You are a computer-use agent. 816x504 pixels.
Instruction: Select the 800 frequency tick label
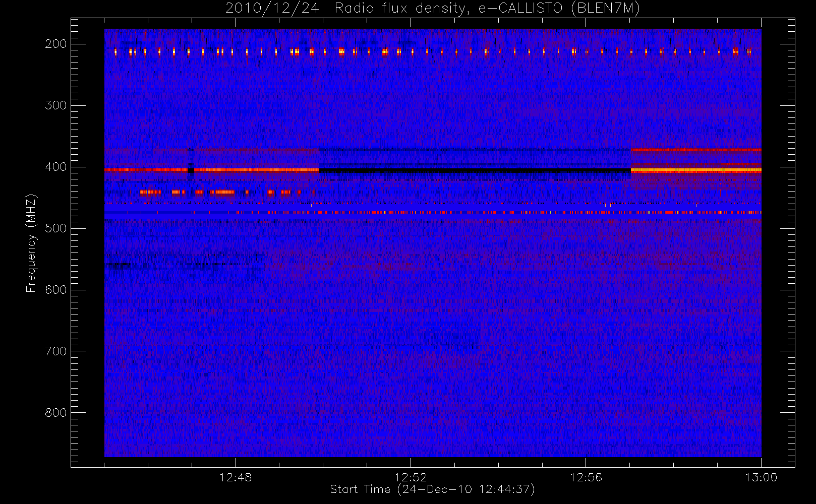point(56,413)
